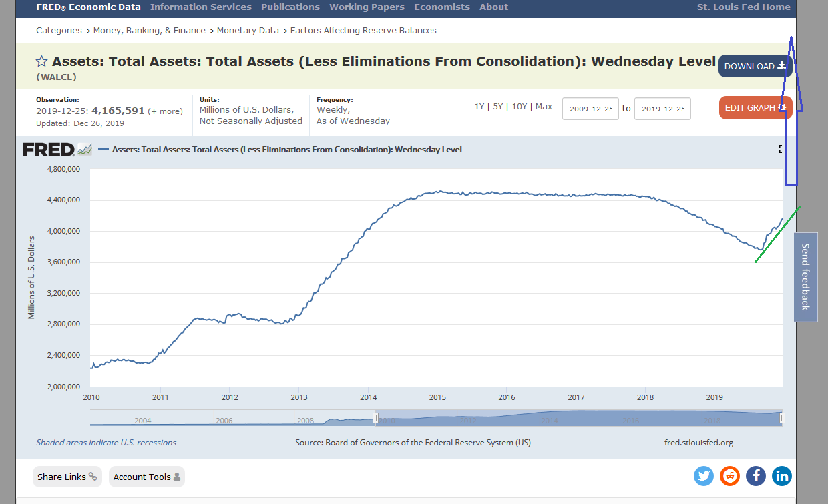Viewport: 828px width, 504px height.
Task: Click the favorite star icon beside title
Action: (x=41, y=61)
